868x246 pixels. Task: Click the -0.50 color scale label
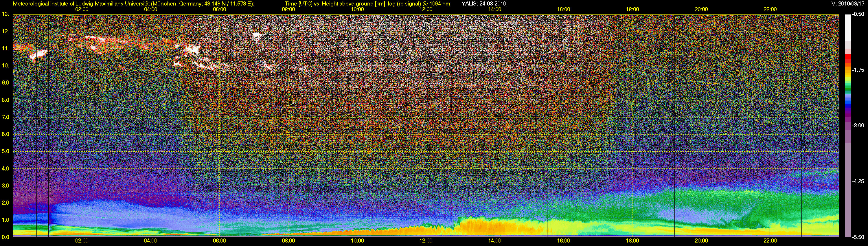[858, 14]
